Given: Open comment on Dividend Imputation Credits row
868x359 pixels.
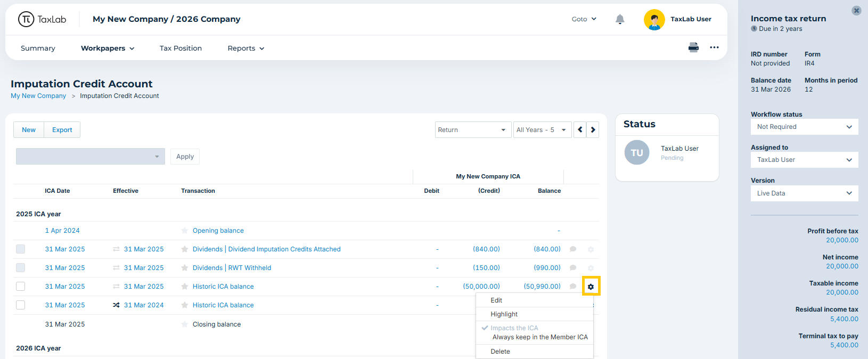Looking at the screenshot, I should click(573, 249).
